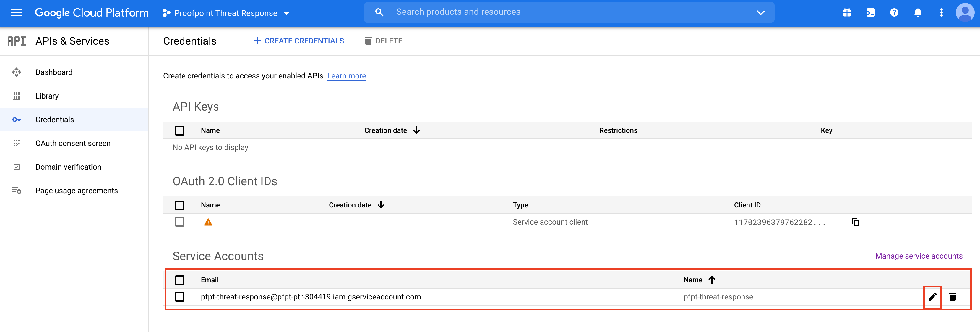The width and height of the screenshot is (980, 332).
Task: Activate Cloud Shell terminal icon
Action: pos(870,12)
